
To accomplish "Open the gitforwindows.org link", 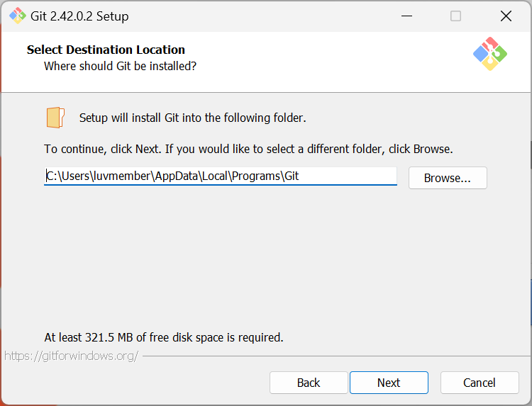I will (x=71, y=356).
